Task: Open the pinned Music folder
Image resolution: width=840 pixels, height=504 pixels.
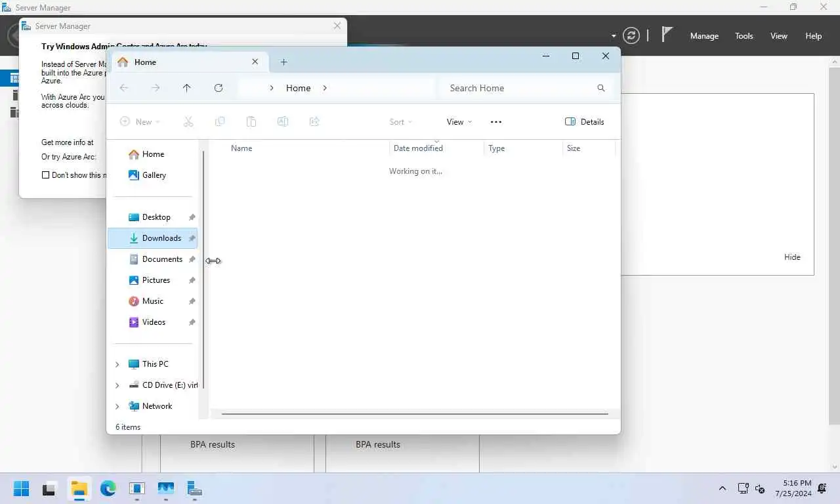Action: tap(152, 301)
